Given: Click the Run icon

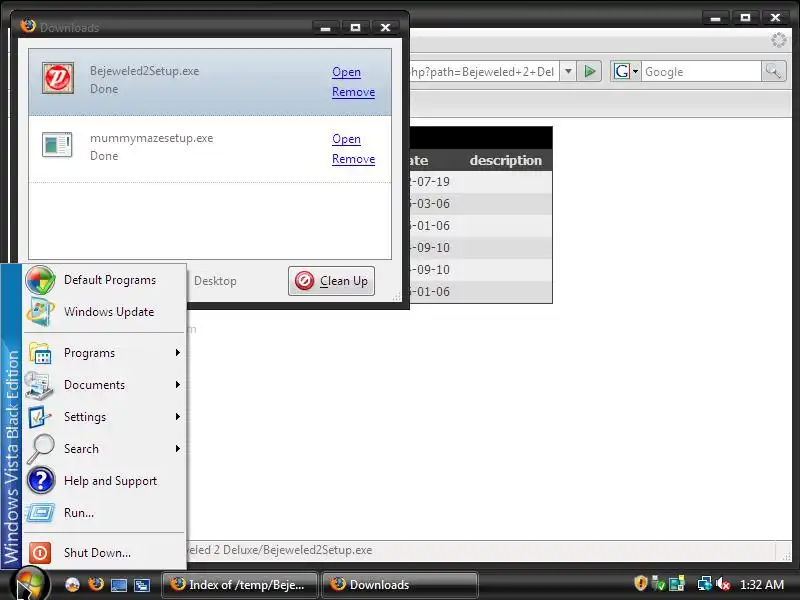Looking at the screenshot, I should point(40,512).
